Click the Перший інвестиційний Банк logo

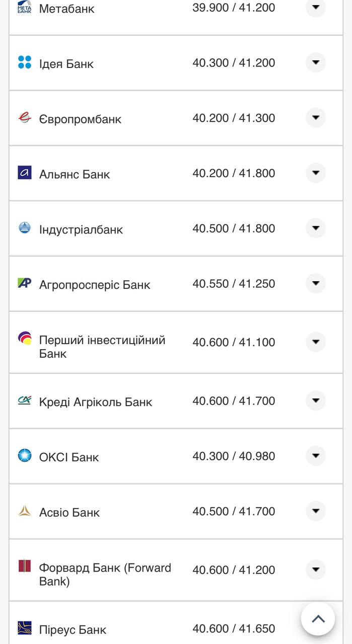[25, 338]
